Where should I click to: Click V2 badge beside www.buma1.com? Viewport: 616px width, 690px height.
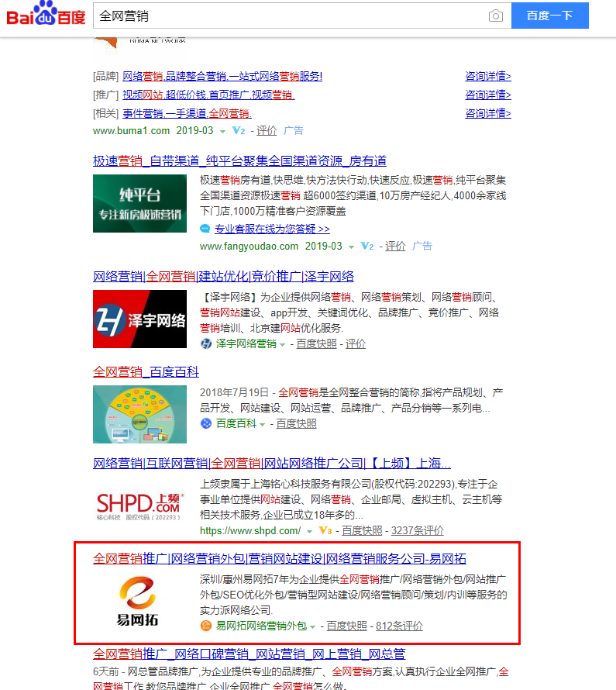[239, 131]
